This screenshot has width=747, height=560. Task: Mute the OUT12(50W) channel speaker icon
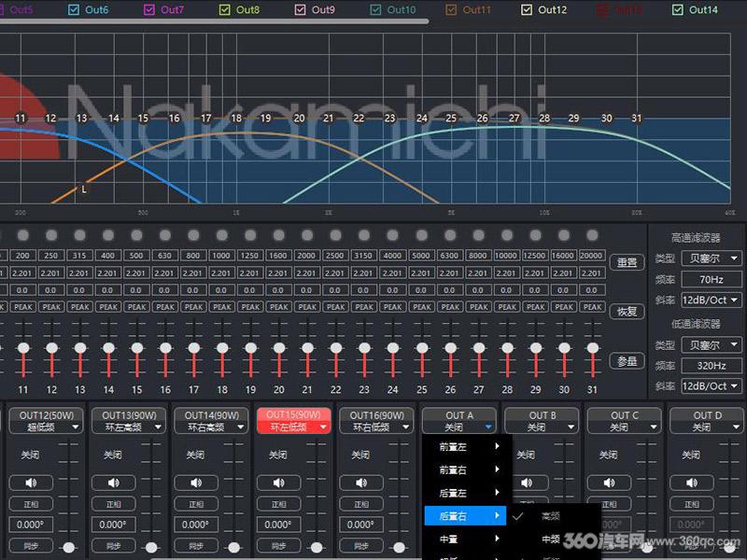(x=31, y=483)
